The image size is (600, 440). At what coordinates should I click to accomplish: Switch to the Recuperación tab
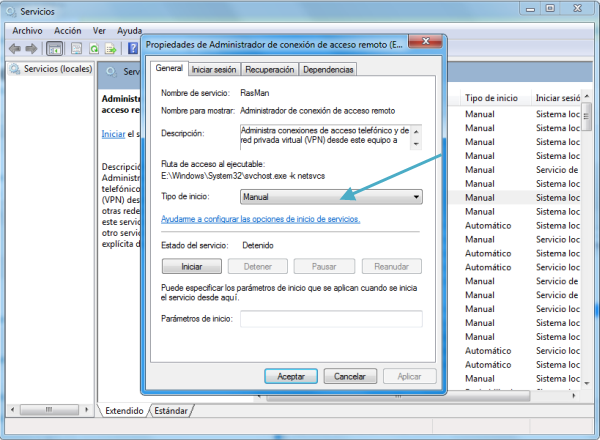pyautogui.click(x=269, y=70)
